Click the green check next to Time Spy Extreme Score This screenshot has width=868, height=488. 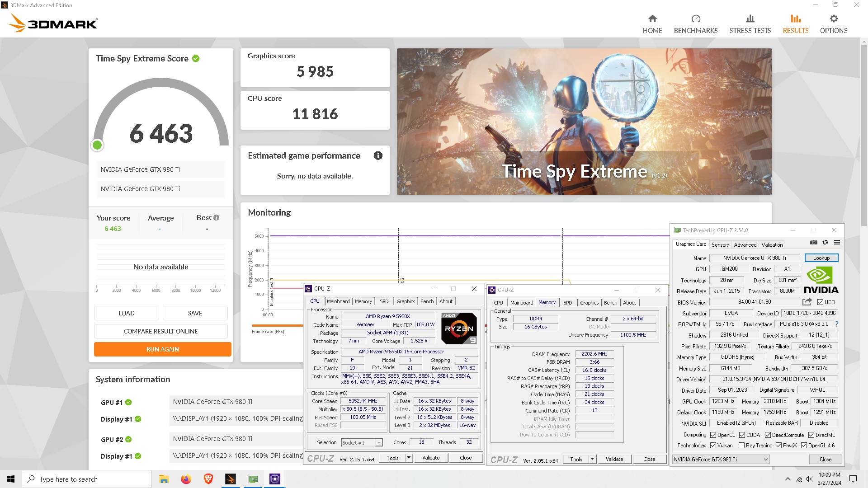click(196, 58)
